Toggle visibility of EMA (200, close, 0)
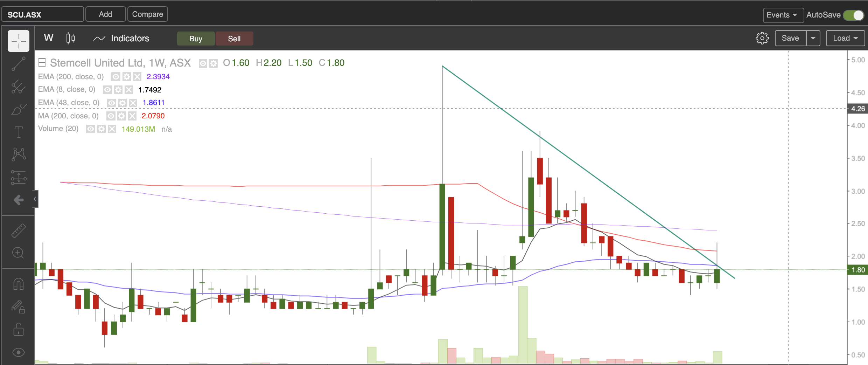Image resolution: width=868 pixels, height=365 pixels. (116, 76)
